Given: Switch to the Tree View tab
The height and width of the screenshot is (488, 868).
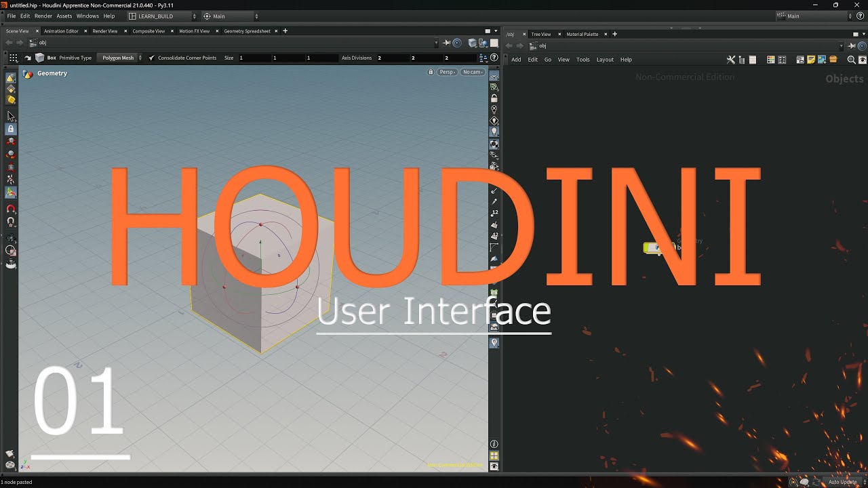Looking at the screenshot, I should [x=541, y=34].
